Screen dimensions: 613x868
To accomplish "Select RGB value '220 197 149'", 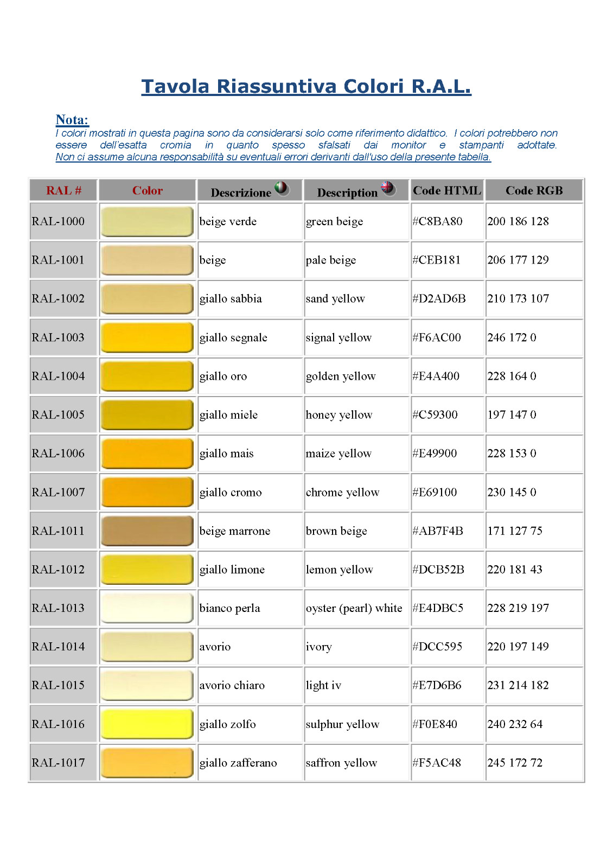I will (518, 647).
